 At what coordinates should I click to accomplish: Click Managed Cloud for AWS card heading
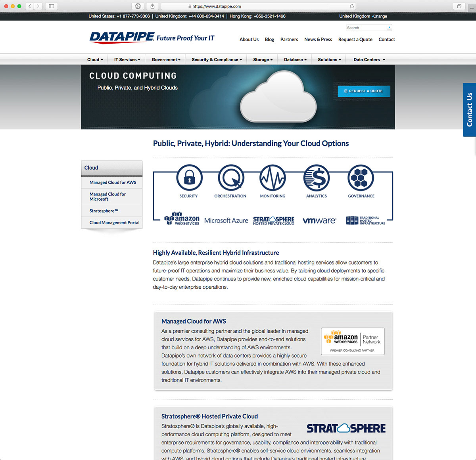coord(194,321)
